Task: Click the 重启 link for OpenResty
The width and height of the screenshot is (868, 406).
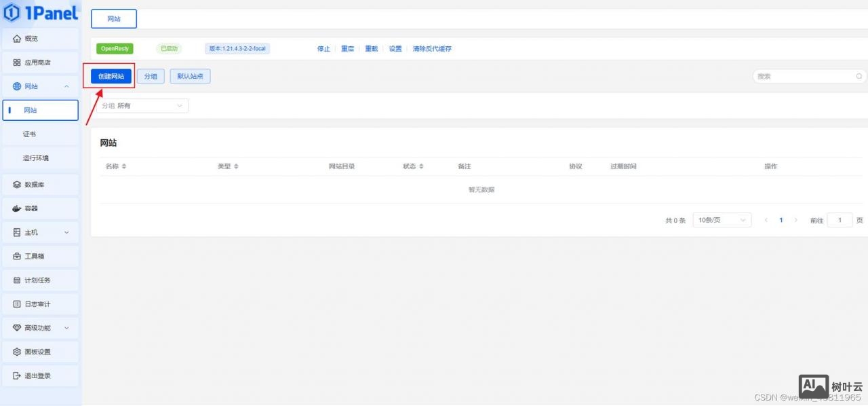Action: click(x=347, y=49)
